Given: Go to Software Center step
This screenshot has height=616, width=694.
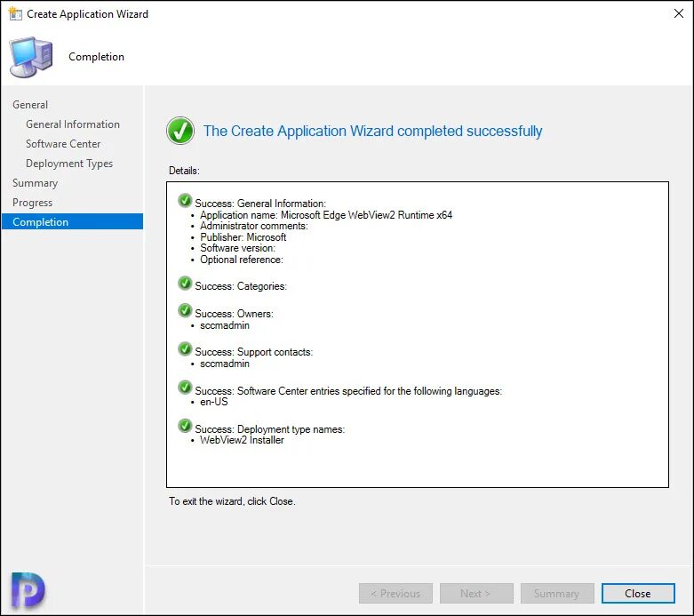Looking at the screenshot, I should pyautogui.click(x=63, y=144).
